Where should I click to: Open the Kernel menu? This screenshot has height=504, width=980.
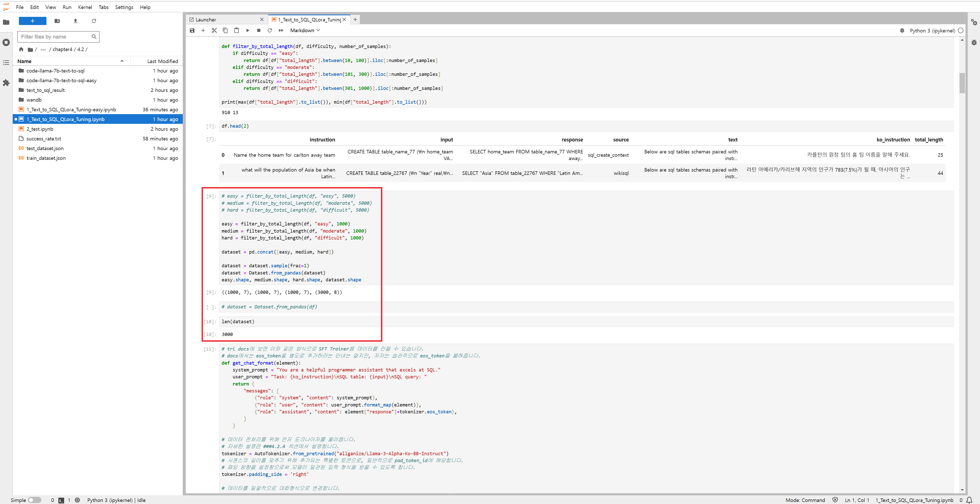85,7
